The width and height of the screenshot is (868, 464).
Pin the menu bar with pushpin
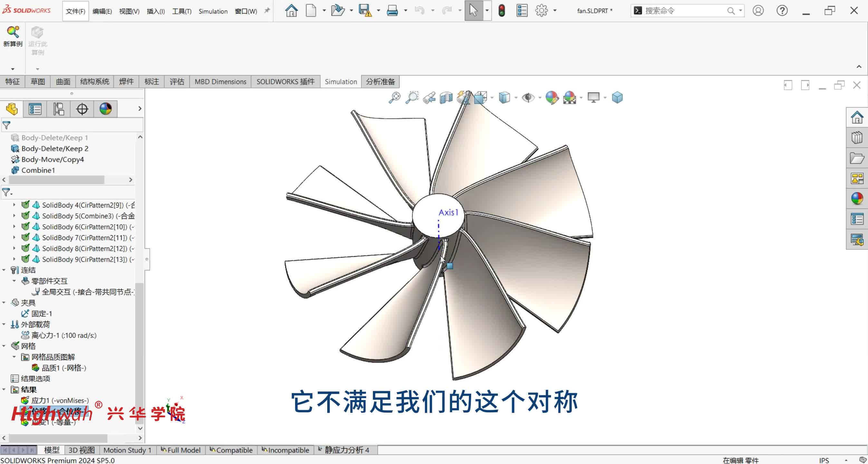pyautogui.click(x=267, y=11)
